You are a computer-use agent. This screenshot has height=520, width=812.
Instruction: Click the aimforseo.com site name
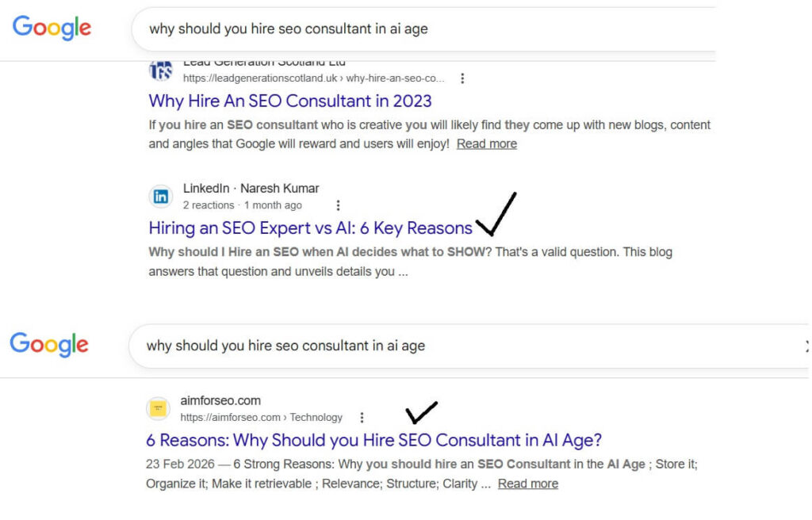pyautogui.click(x=220, y=401)
